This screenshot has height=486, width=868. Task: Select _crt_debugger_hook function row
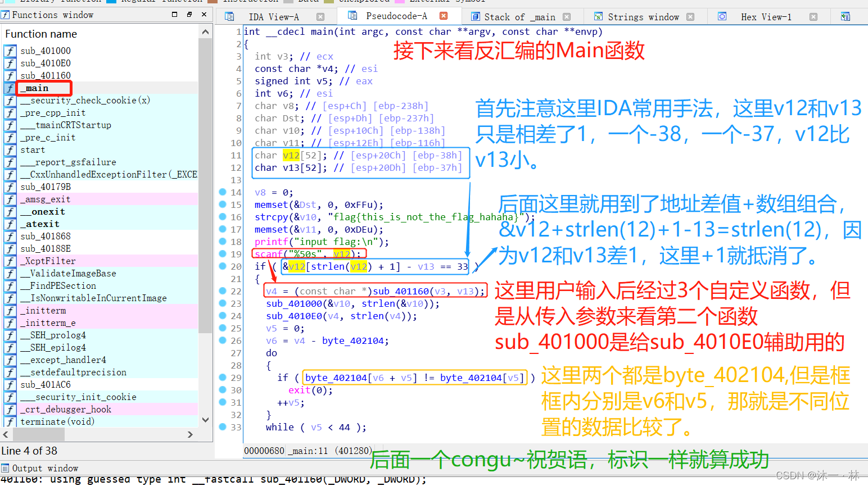tap(100, 410)
